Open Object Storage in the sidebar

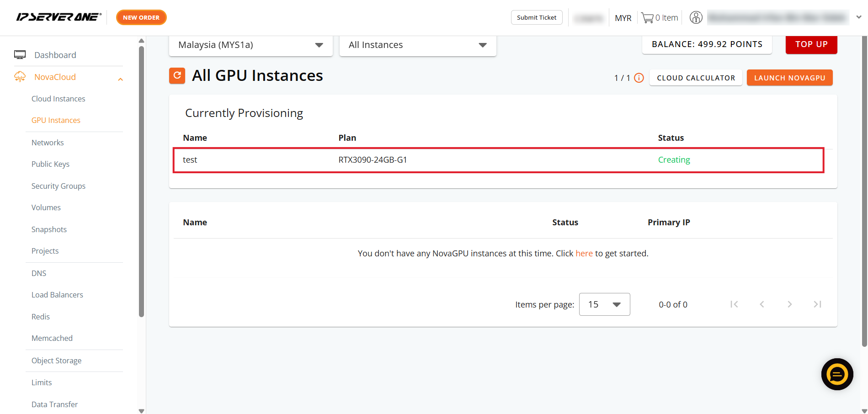tap(56, 361)
